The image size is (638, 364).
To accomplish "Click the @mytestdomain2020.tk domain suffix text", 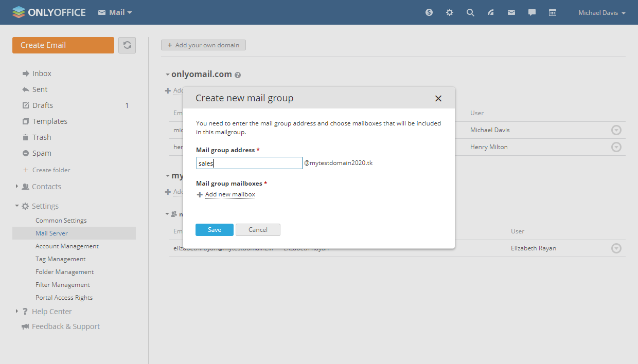I will tap(339, 163).
